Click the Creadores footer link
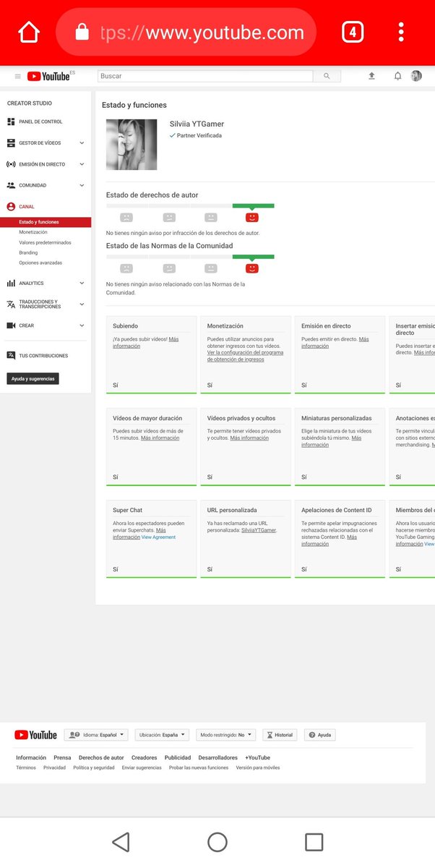This screenshot has height=868, width=435. [x=144, y=757]
